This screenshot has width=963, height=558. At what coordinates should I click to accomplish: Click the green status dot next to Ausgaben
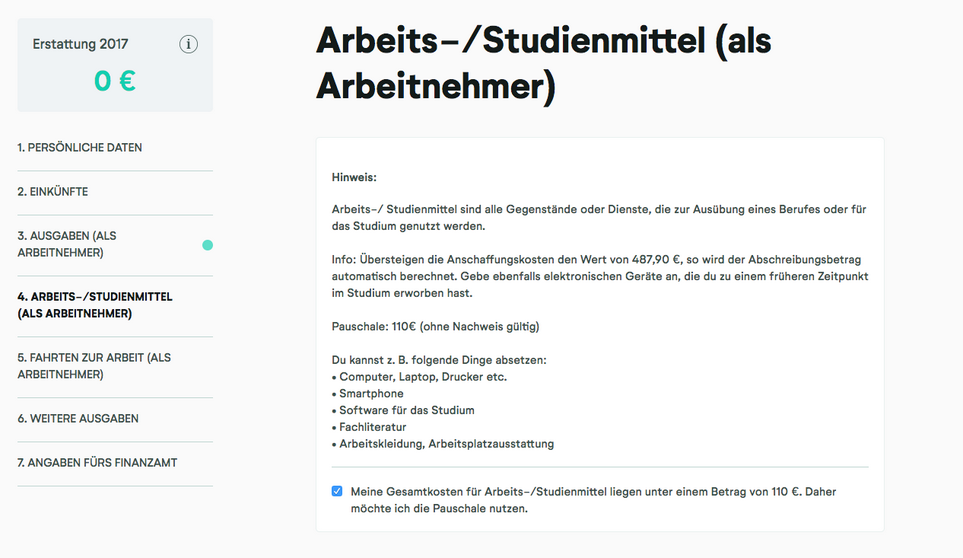[208, 245]
